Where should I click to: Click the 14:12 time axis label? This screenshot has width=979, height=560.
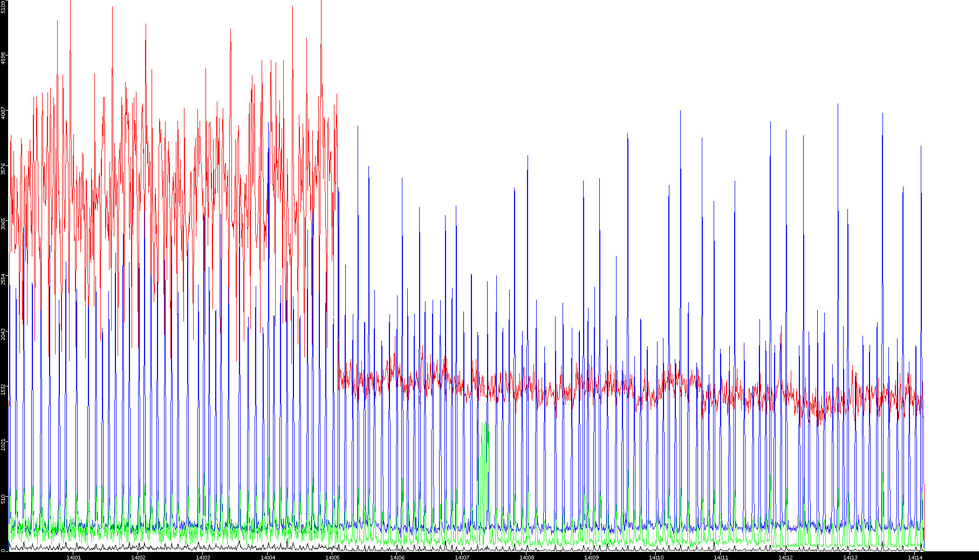pyautogui.click(x=785, y=557)
